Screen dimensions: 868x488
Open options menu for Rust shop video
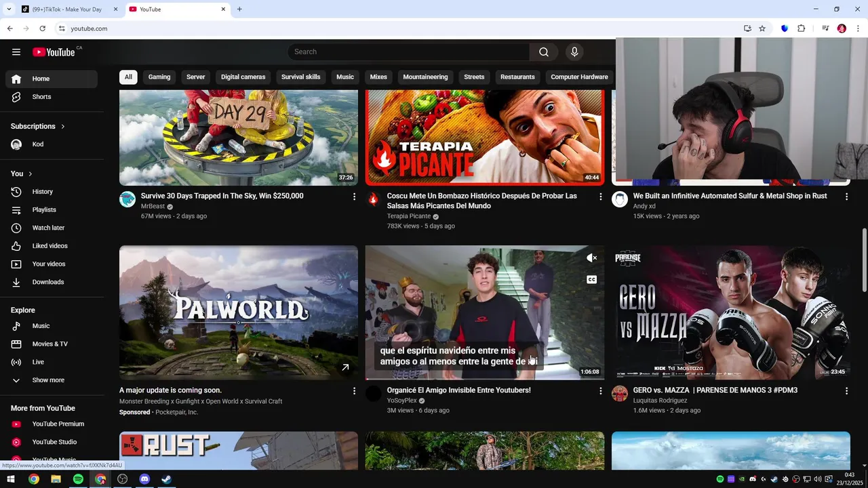[x=846, y=197]
